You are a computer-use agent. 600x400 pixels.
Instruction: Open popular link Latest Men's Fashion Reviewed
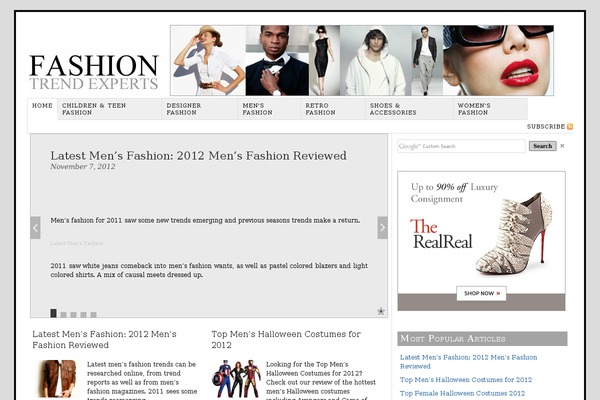click(x=468, y=362)
